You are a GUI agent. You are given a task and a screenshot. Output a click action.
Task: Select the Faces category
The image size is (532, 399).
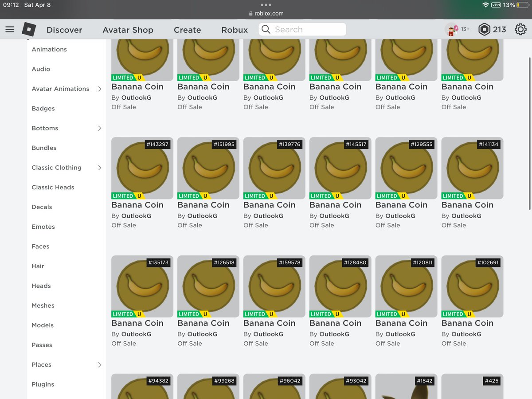tap(40, 246)
